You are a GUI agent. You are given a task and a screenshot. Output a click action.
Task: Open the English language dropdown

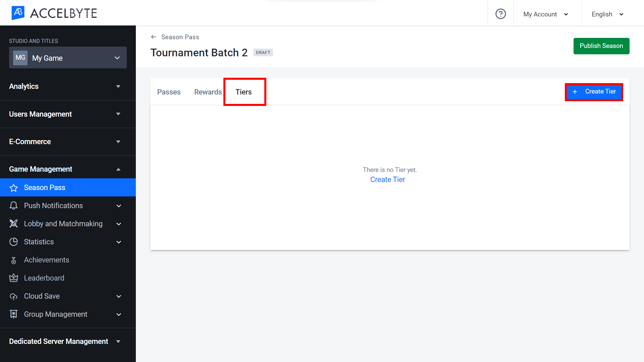coord(607,14)
